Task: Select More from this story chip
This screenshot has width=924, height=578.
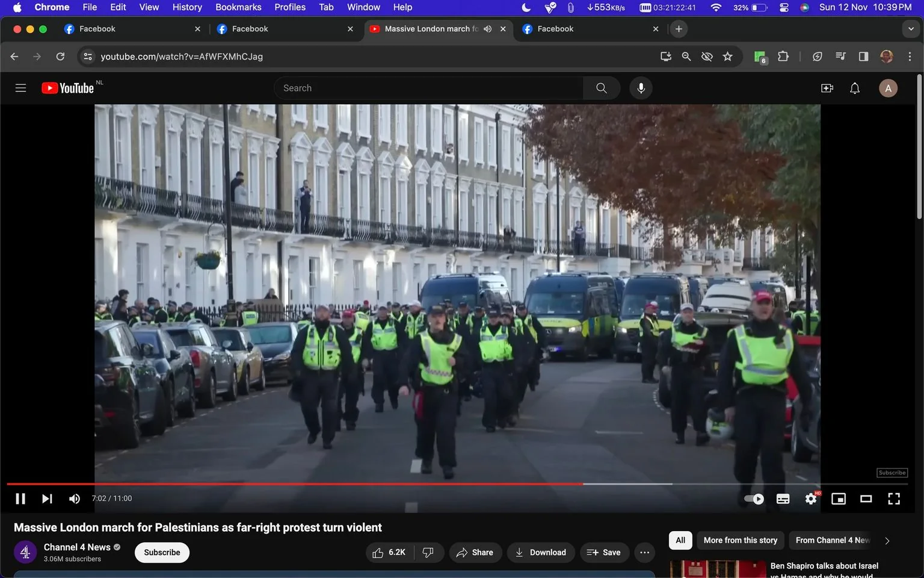Action: 741,540
